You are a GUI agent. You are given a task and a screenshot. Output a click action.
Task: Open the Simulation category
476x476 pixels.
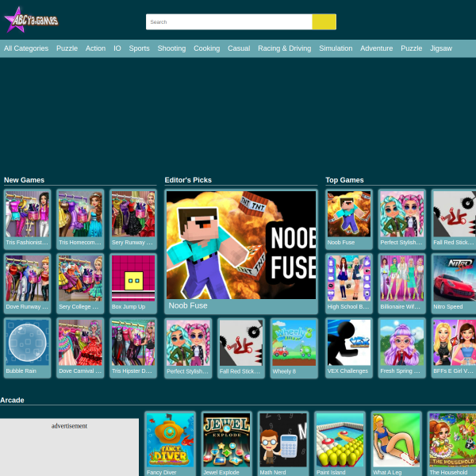tap(336, 48)
